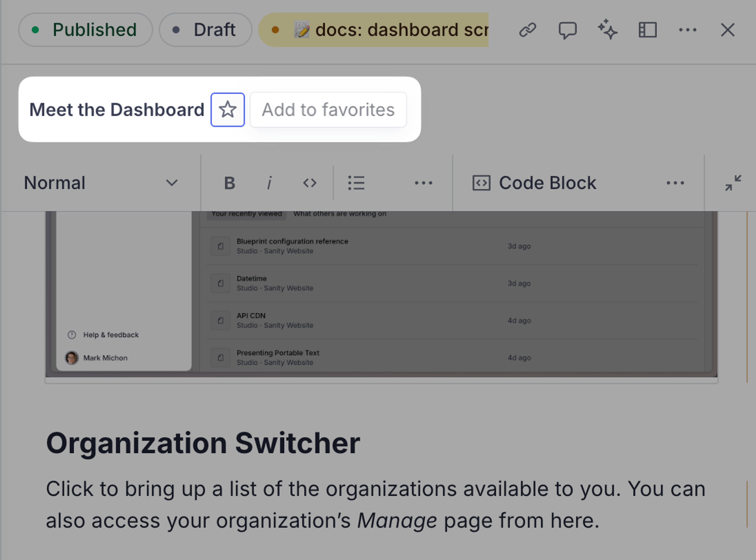Click Datetime row in screenshot
756x560 pixels.
(x=452, y=283)
